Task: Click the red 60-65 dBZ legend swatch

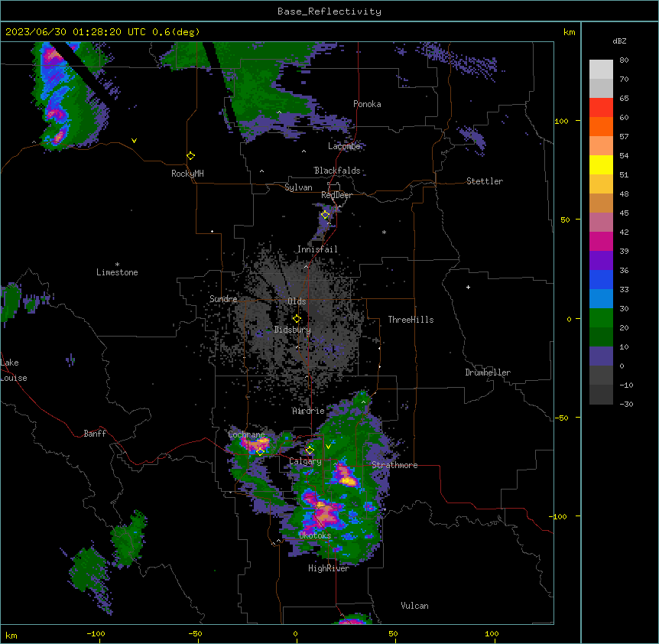Action: [x=601, y=108]
